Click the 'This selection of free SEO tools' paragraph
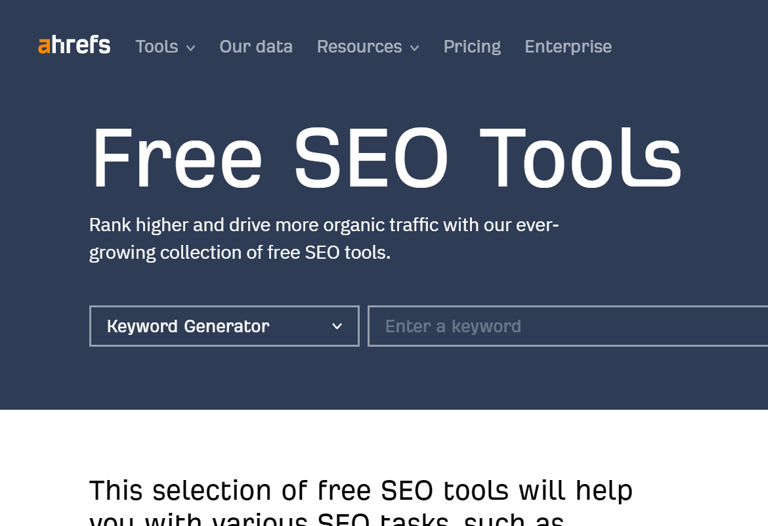 coord(361,502)
